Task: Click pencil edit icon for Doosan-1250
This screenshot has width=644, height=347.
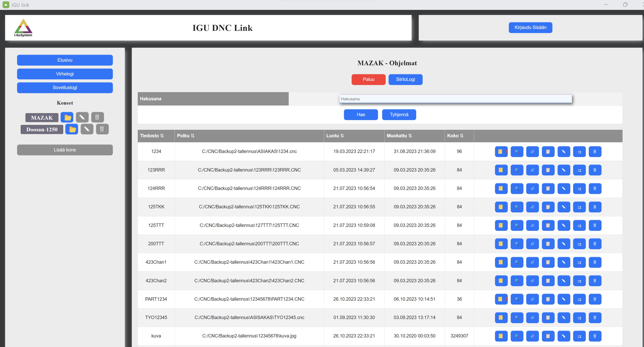Action: pyautogui.click(x=87, y=129)
